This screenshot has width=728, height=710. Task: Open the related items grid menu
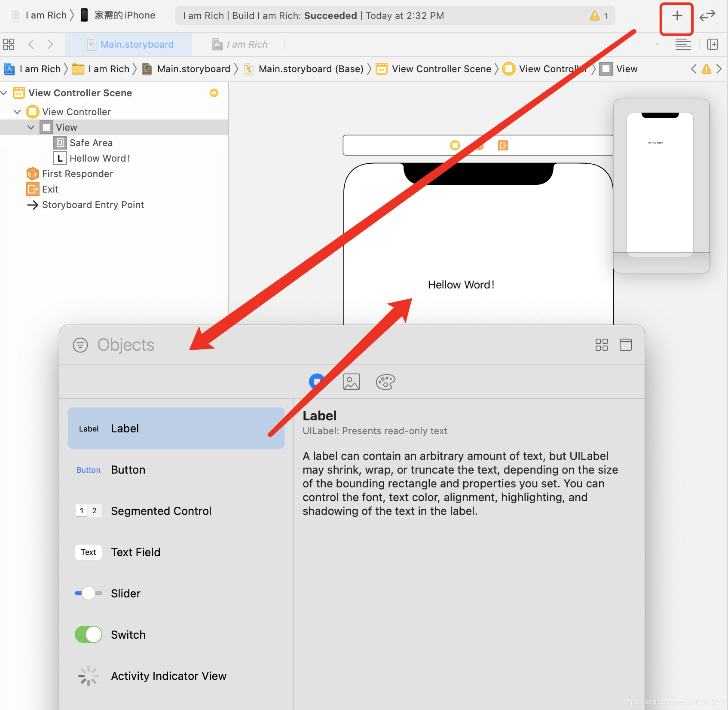pyautogui.click(x=9, y=44)
